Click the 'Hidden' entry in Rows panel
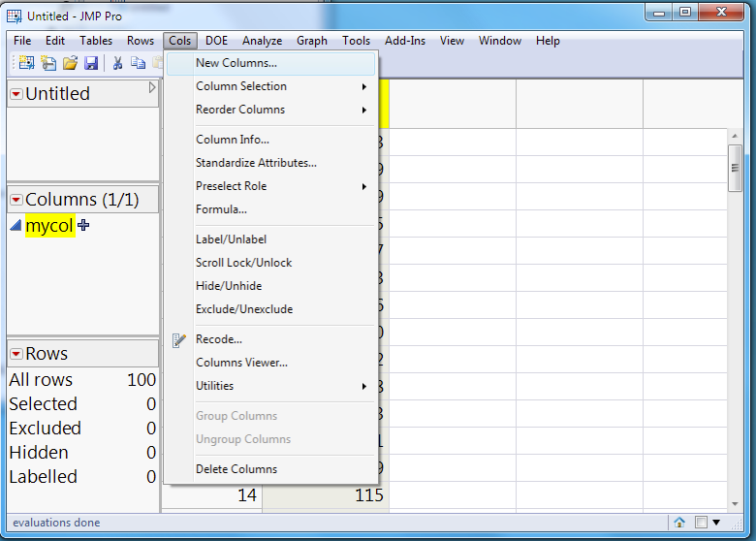Screen dimensions: 756x541 (x=82, y=452)
